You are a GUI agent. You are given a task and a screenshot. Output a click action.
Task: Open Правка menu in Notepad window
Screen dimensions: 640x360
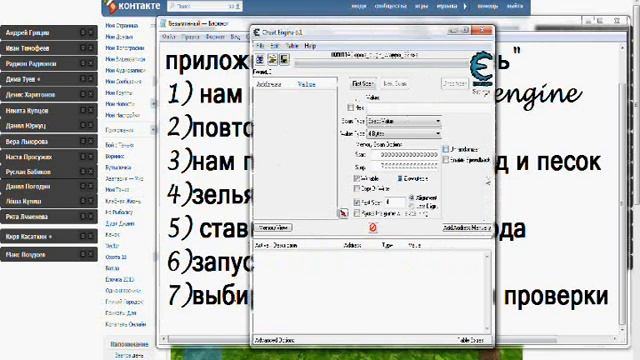click(x=190, y=37)
